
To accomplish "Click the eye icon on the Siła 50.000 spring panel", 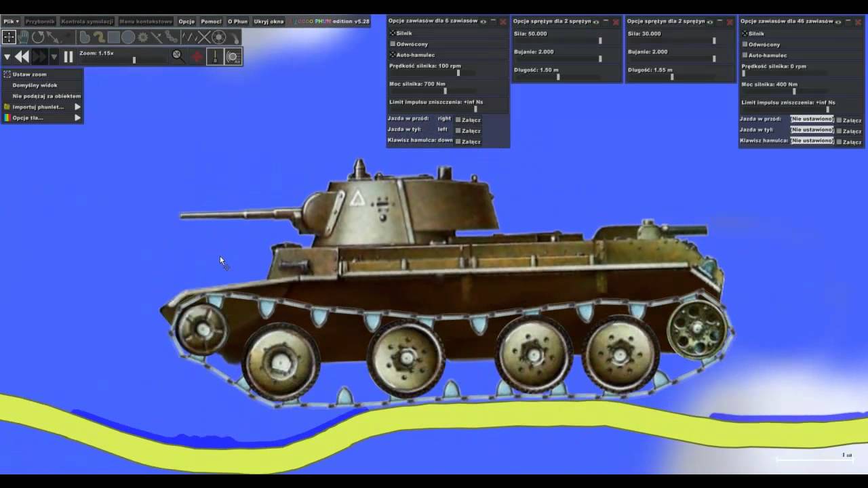I will click(x=596, y=22).
